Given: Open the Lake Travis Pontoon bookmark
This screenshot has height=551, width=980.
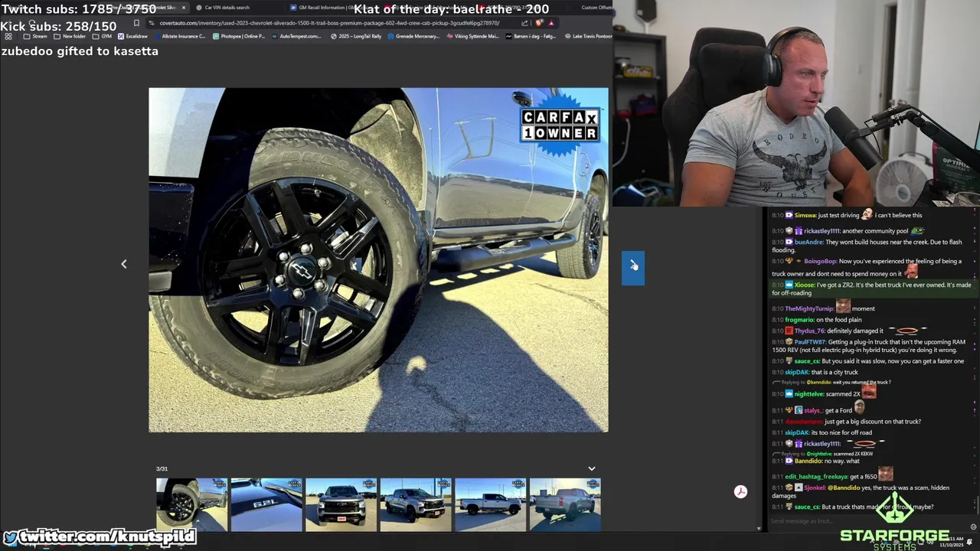Looking at the screenshot, I should [x=587, y=36].
